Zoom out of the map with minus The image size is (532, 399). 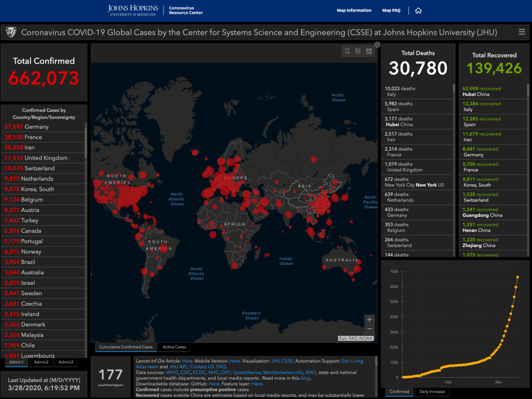[369, 329]
